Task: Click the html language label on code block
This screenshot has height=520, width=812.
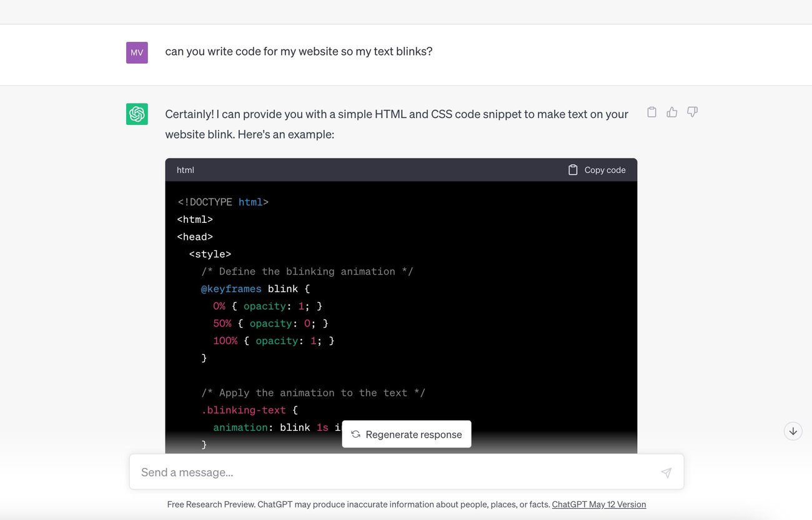Action: [x=185, y=169]
